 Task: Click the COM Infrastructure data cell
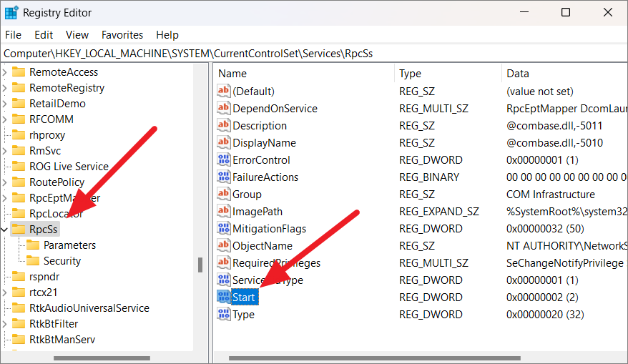coord(550,195)
